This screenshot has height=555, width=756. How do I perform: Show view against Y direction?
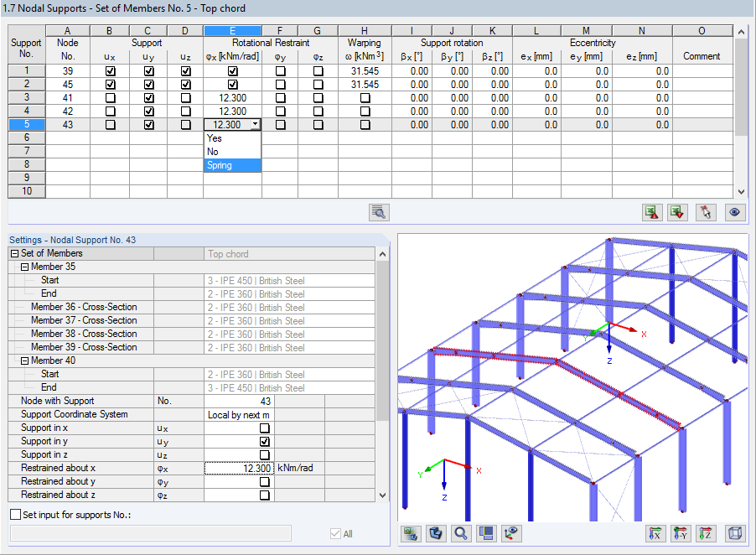(x=681, y=533)
